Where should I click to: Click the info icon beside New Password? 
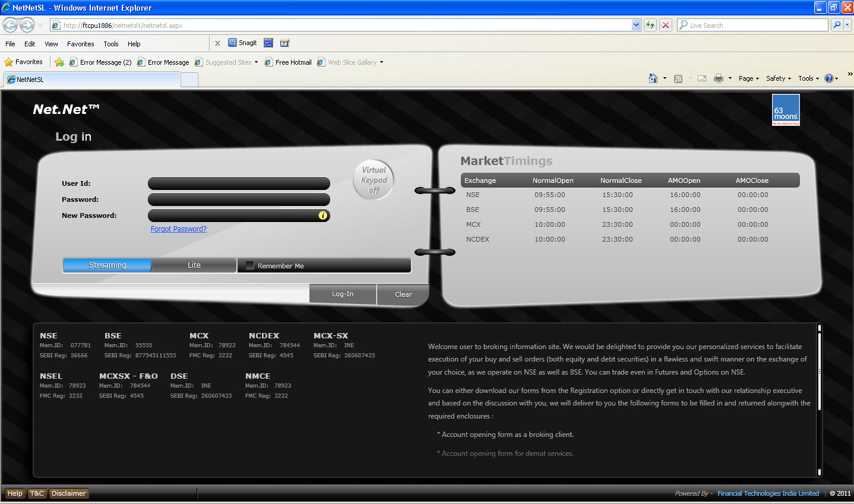coord(323,215)
